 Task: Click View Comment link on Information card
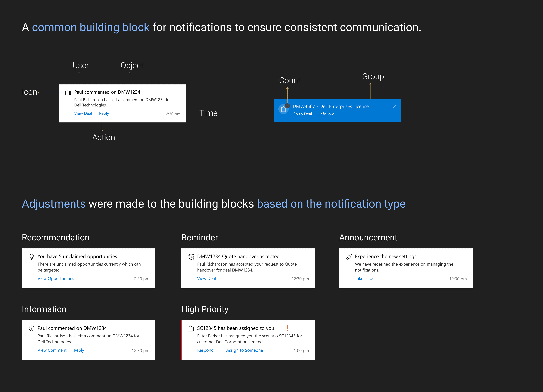coord(52,350)
